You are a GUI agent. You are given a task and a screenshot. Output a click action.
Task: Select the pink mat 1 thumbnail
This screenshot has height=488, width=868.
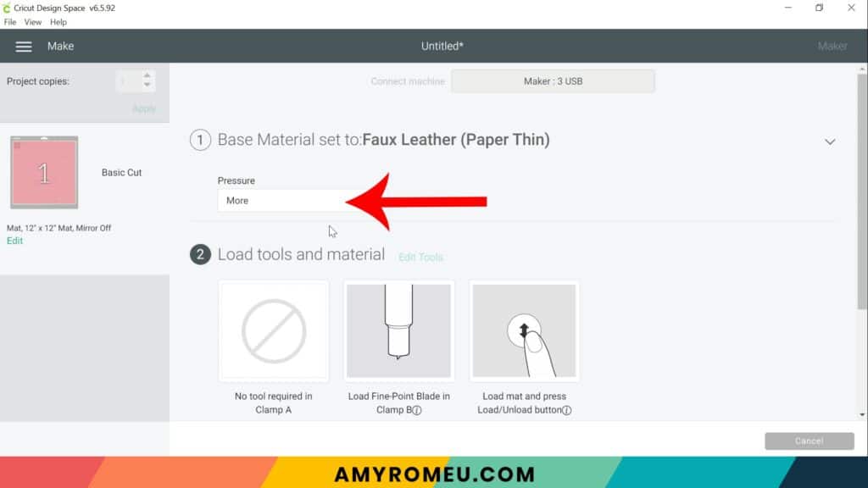click(x=44, y=173)
